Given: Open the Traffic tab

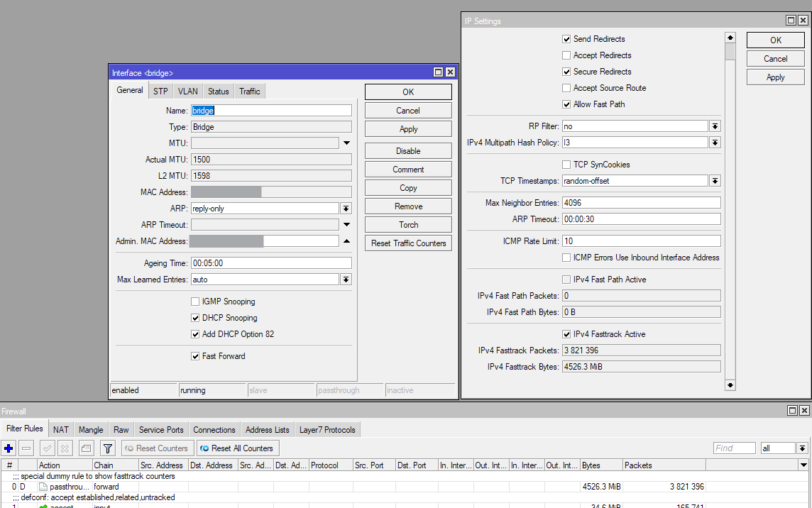Looking at the screenshot, I should click(x=250, y=91).
